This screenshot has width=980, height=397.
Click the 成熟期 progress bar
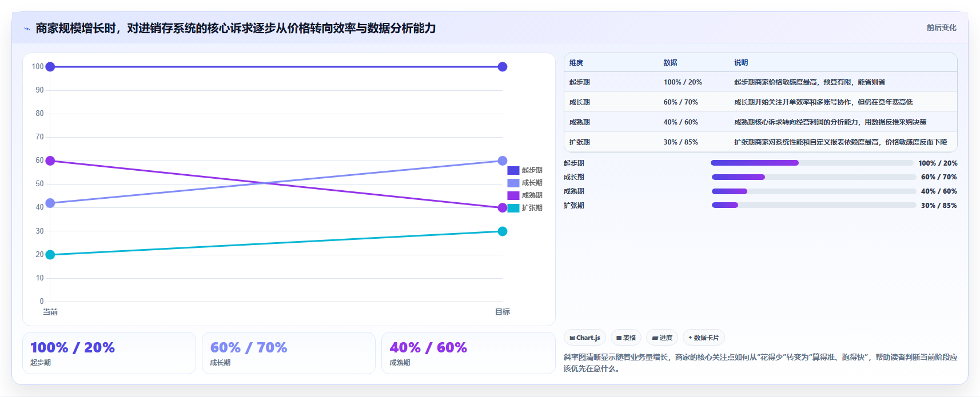(x=814, y=191)
